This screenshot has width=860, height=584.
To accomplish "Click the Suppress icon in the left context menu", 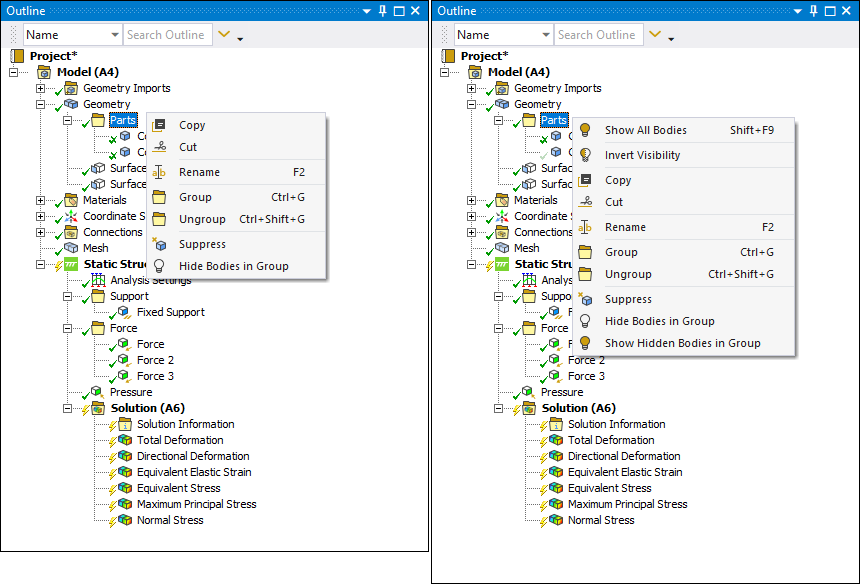I will pos(159,244).
